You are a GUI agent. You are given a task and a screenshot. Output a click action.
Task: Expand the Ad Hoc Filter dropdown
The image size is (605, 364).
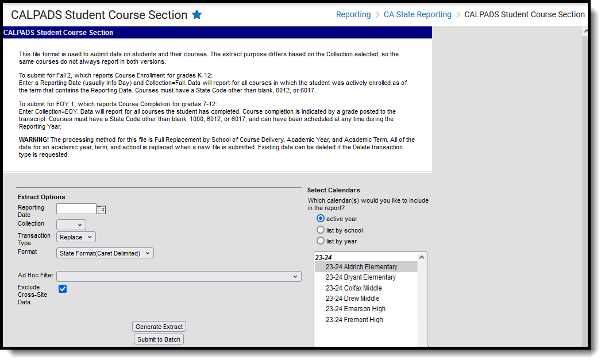tap(179, 277)
